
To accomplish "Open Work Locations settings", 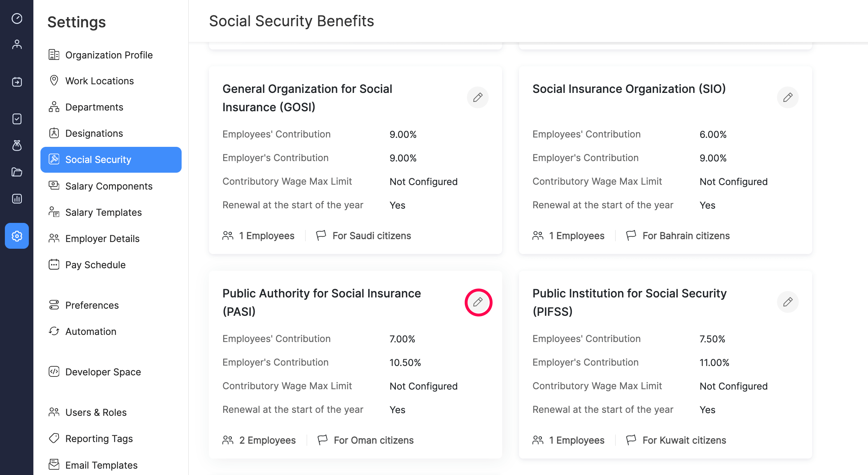I will [99, 81].
